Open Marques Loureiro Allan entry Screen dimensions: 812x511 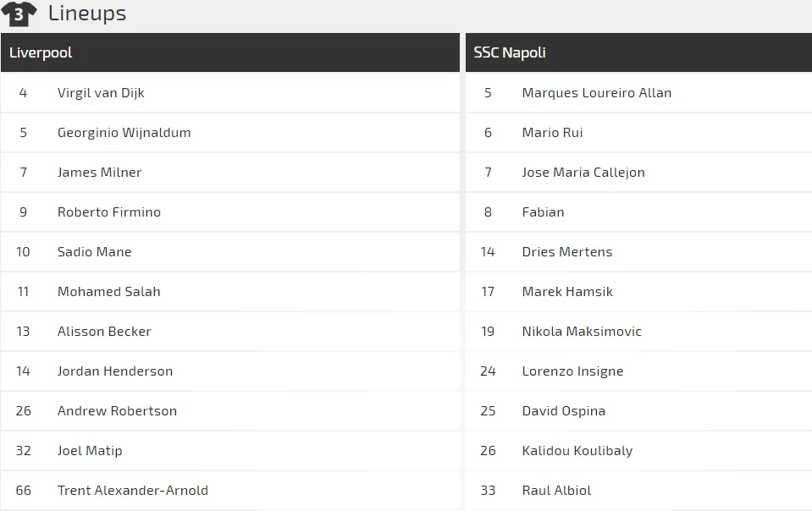(x=596, y=93)
